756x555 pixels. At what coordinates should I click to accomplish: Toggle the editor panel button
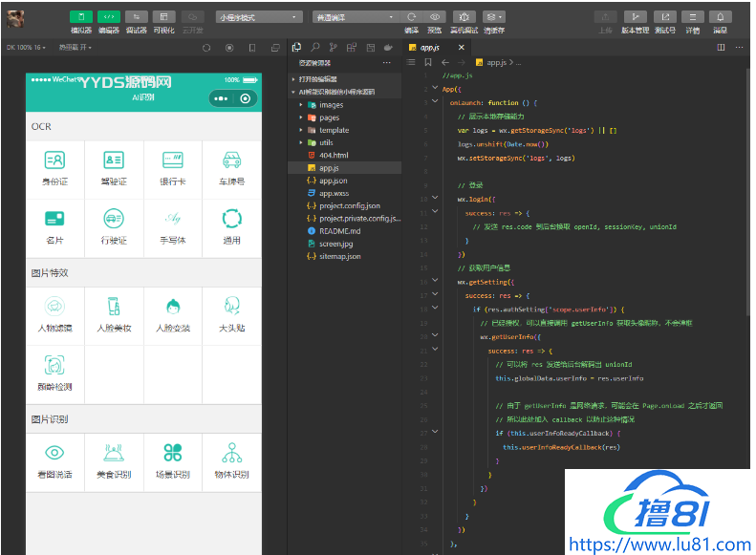pos(109,17)
